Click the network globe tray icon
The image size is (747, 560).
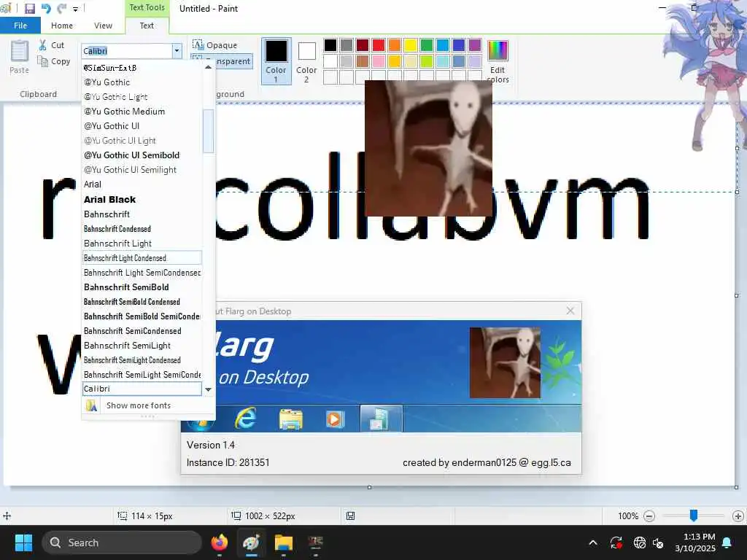click(x=640, y=542)
